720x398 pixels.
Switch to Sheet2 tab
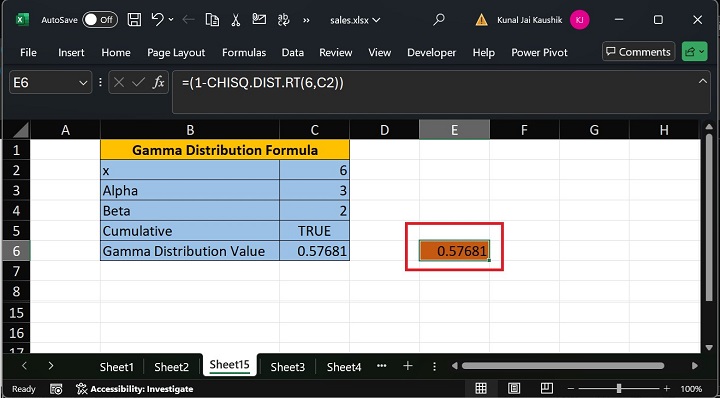171,367
